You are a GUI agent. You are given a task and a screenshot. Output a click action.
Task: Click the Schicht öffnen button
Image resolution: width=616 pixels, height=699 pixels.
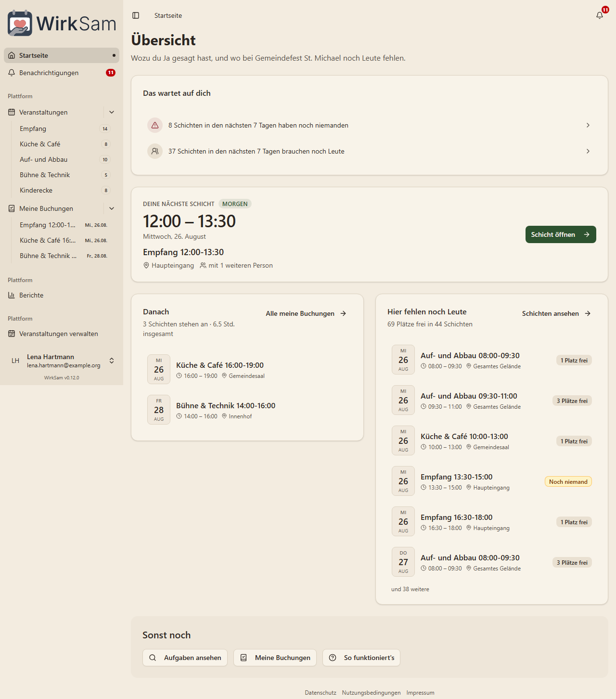[561, 234]
